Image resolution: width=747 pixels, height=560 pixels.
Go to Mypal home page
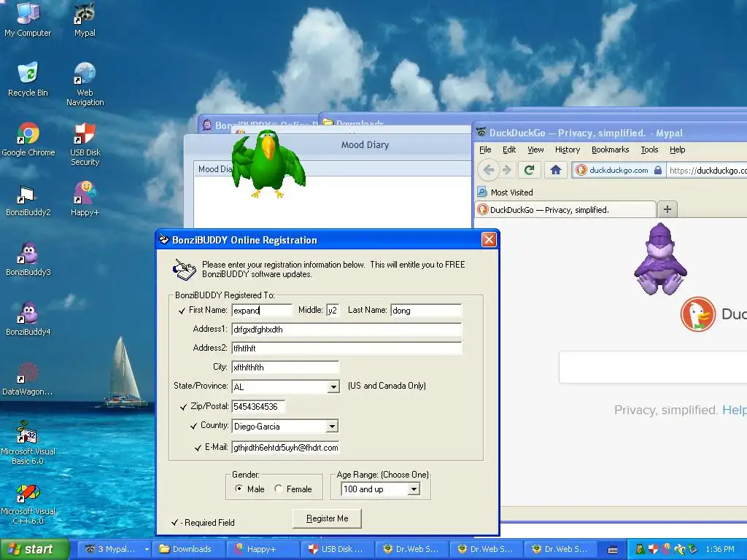point(555,169)
